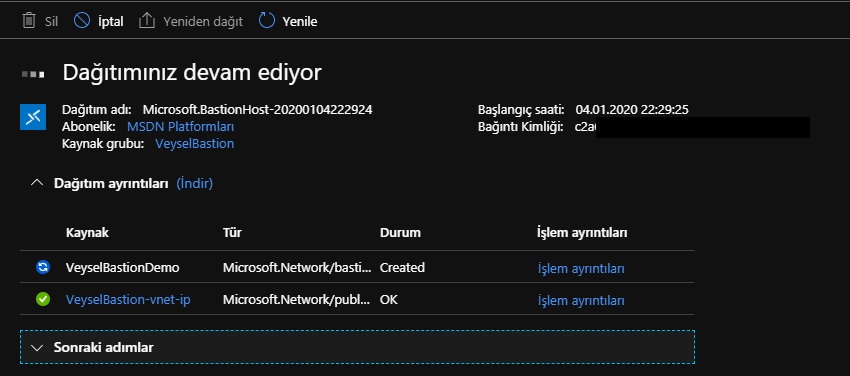Click the blue sync status icon for VeyselBastionDemo

[x=43, y=267]
